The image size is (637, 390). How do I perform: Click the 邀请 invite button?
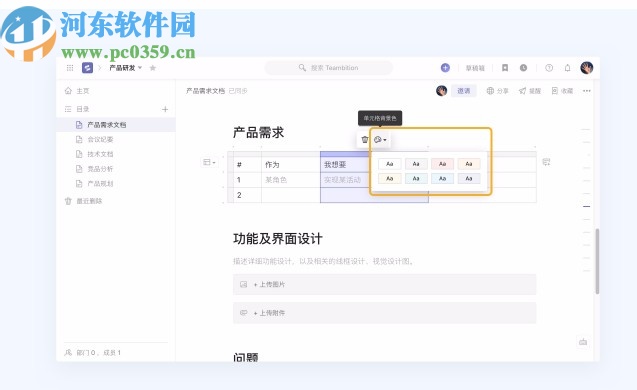click(x=464, y=91)
